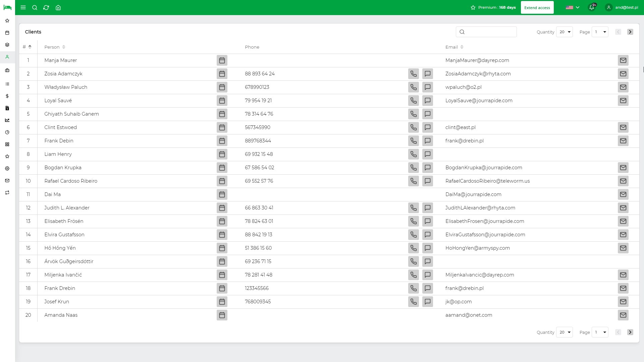Click the header search magnifier icon

[x=35, y=7]
